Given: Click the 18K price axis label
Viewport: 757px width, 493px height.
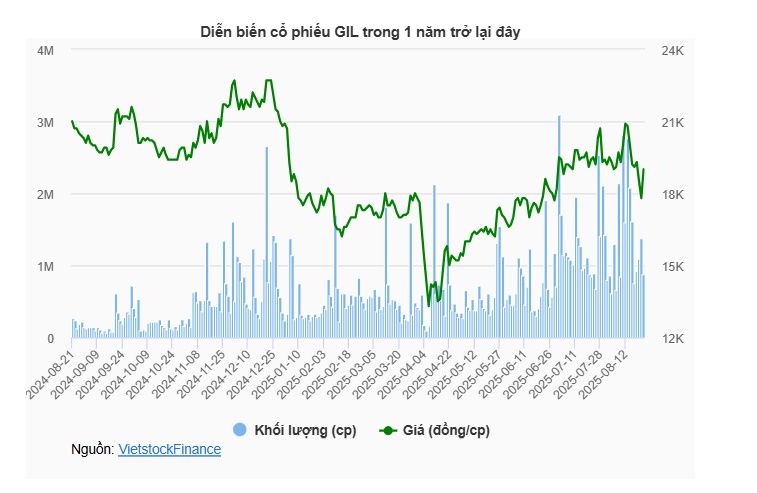Looking at the screenshot, I should point(672,194).
